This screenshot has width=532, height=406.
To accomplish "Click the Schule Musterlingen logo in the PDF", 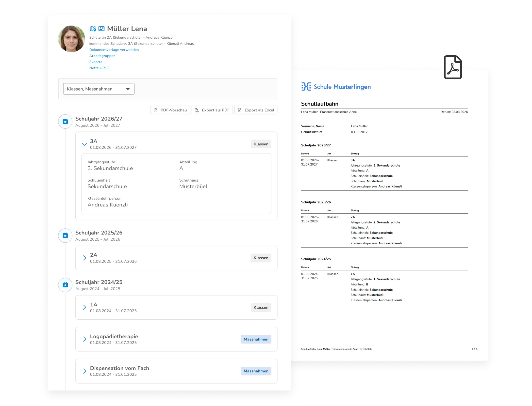I will click(x=336, y=87).
